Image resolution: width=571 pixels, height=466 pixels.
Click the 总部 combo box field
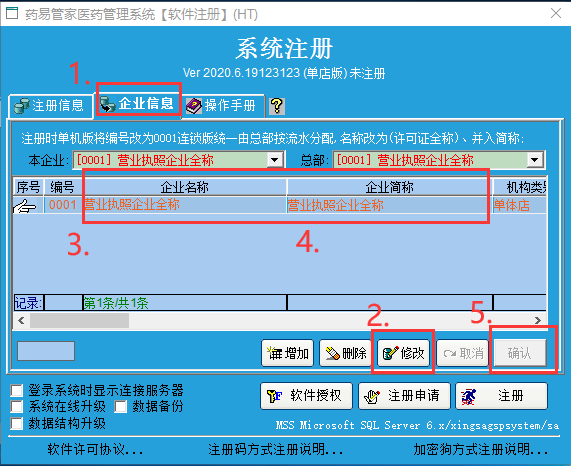[438, 159]
